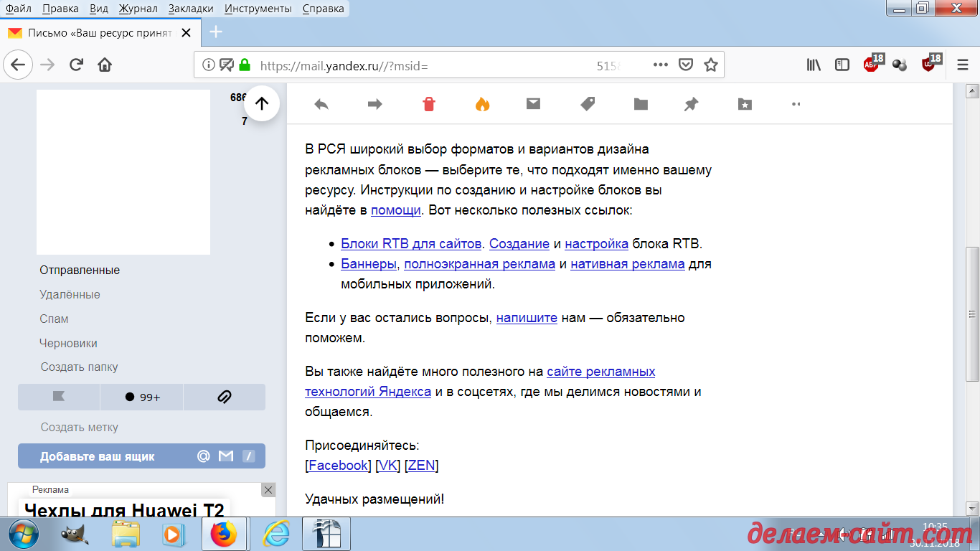Screen dimensions: 980x551
Task: Mark email unread with the envelope icon
Action: coord(533,103)
